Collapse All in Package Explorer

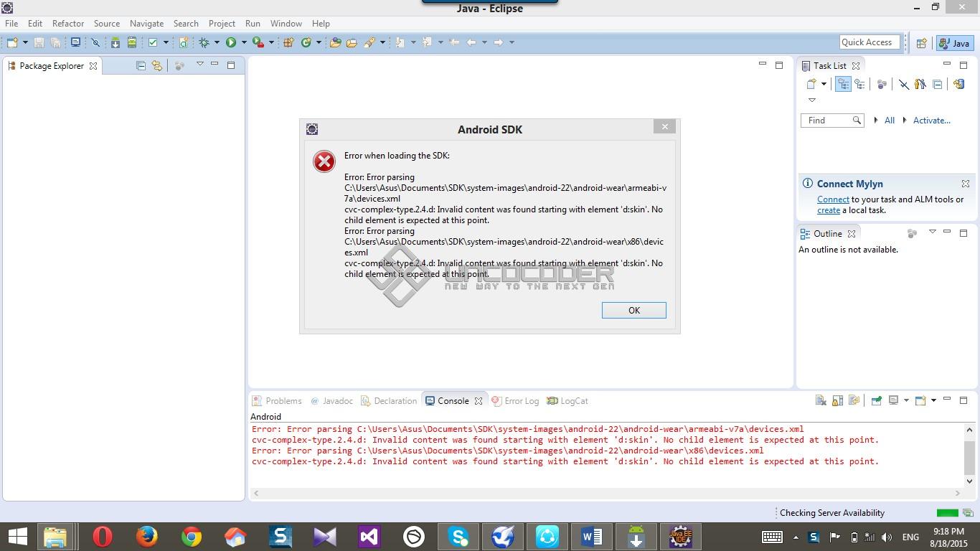tap(141, 65)
